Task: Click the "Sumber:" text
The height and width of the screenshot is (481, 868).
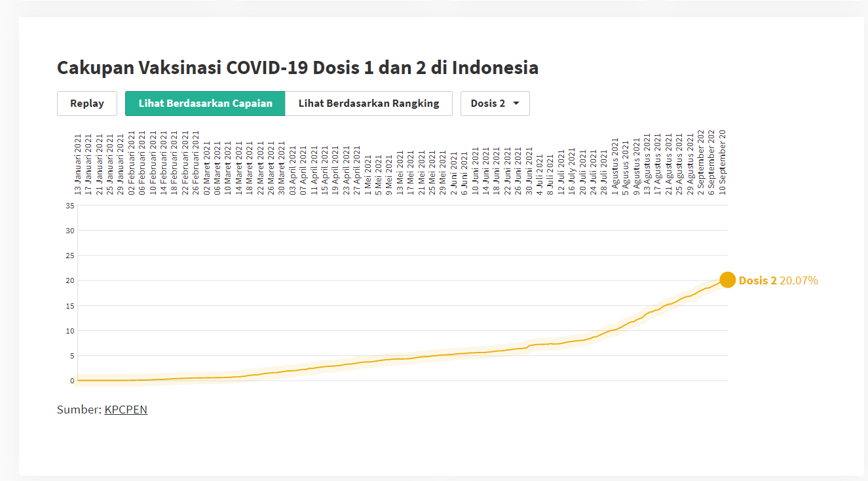Action: (79, 410)
